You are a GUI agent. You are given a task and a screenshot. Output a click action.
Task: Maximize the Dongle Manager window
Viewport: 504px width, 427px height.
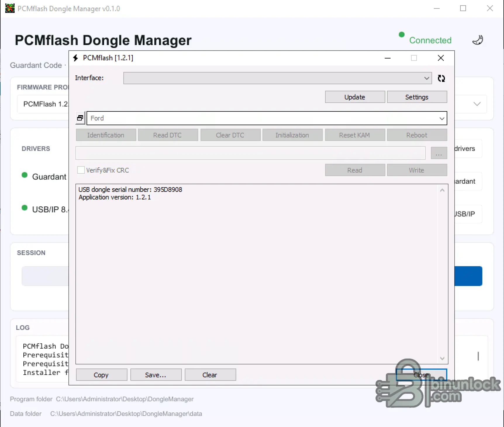pyautogui.click(x=463, y=8)
